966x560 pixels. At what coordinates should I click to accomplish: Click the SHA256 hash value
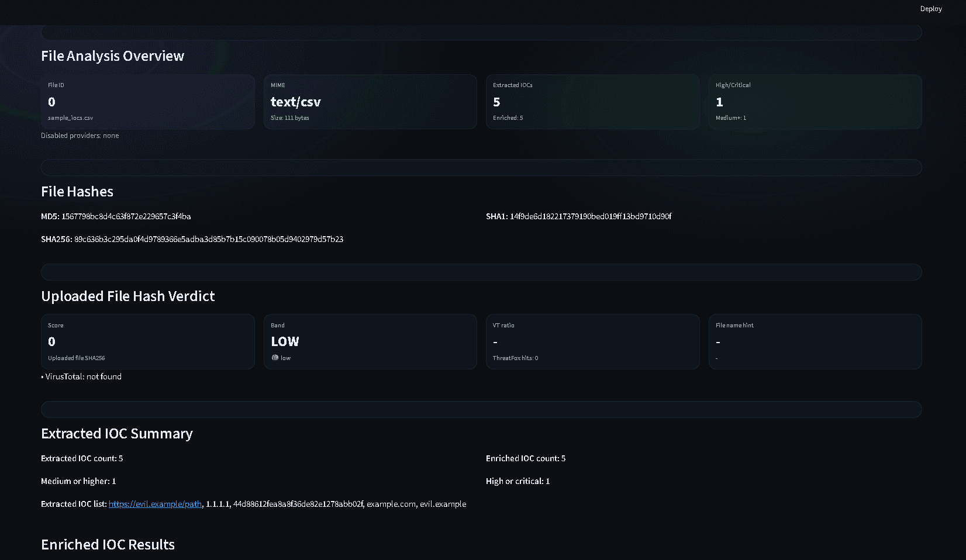pos(209,239)
